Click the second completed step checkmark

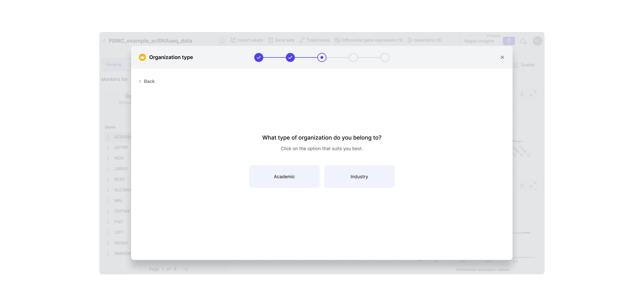pyautogui.click(x=290, y=58)
